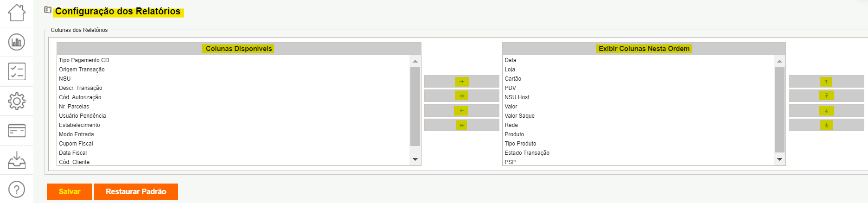Click the move to top arrow button
The image size is (868, 203).
(826, 96)
